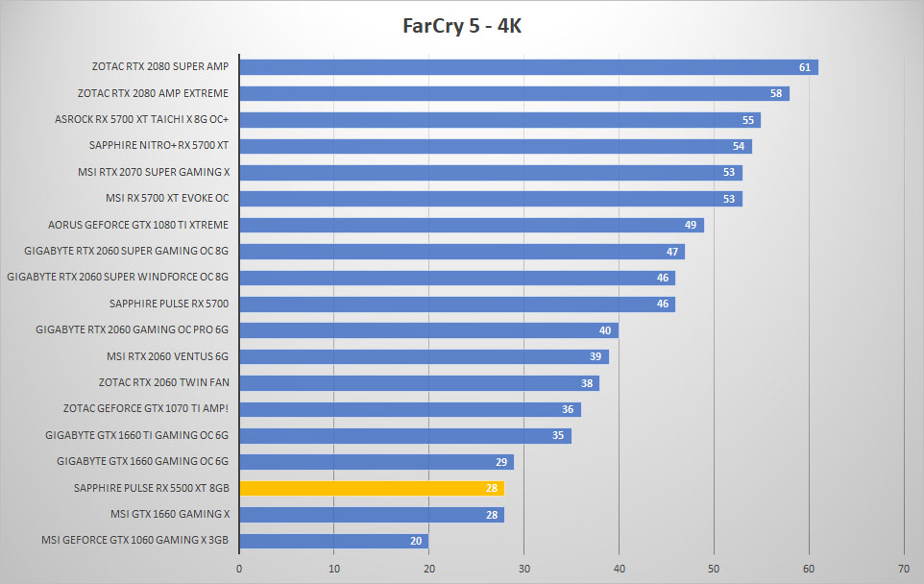The image size is (924, 584).
Task: Select the data value 38
Action: [x=586, y=383]
